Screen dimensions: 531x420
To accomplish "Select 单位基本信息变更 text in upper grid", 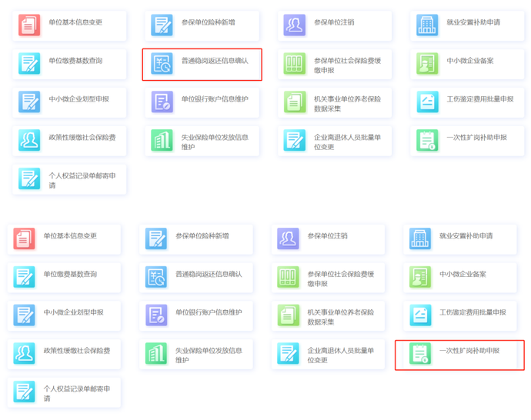I will 75,22.
